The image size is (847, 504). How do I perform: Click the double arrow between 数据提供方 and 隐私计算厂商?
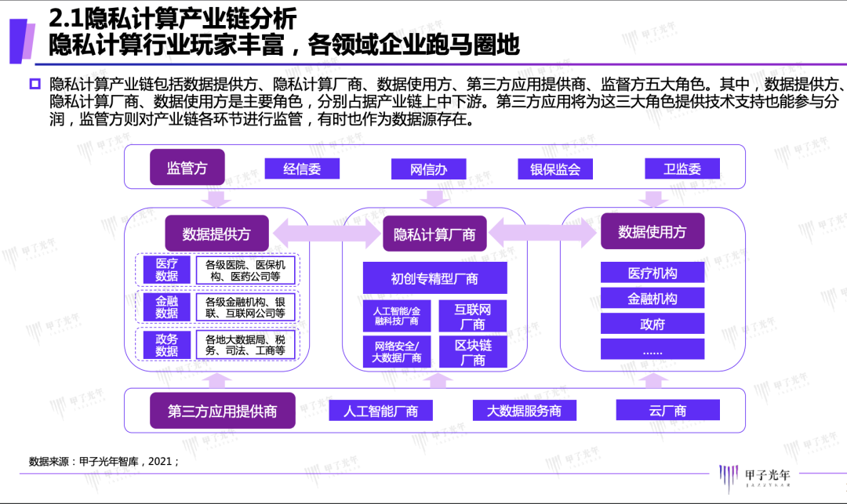(326, 234)
